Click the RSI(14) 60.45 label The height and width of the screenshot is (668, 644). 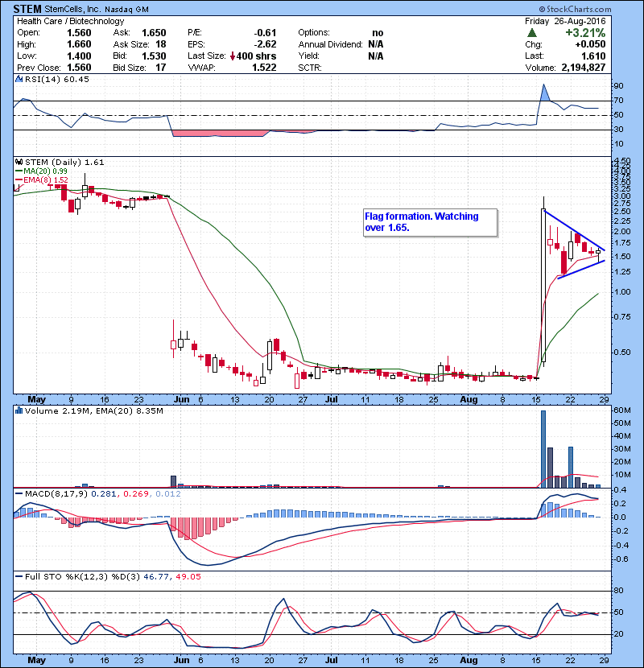pos(57,79)
